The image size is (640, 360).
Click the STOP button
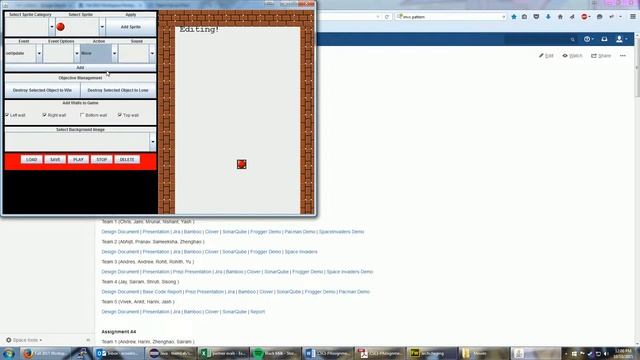point(102,160)
